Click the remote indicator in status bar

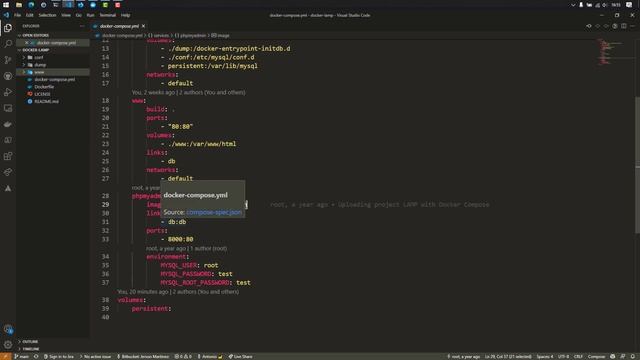(5, 356)
